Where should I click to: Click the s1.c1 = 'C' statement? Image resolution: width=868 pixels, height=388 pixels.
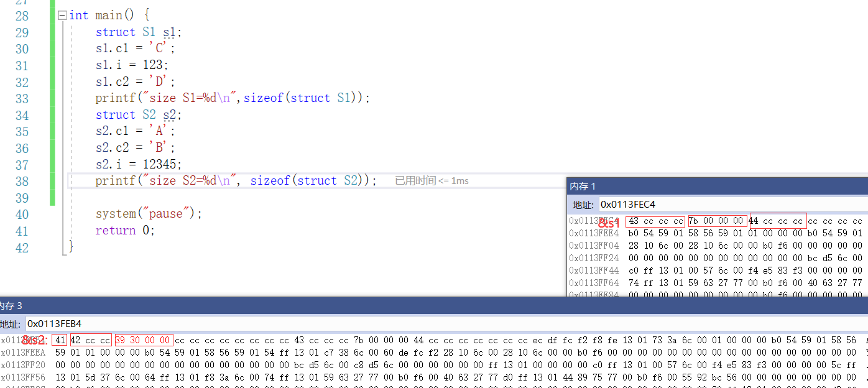tap(136, 48)
